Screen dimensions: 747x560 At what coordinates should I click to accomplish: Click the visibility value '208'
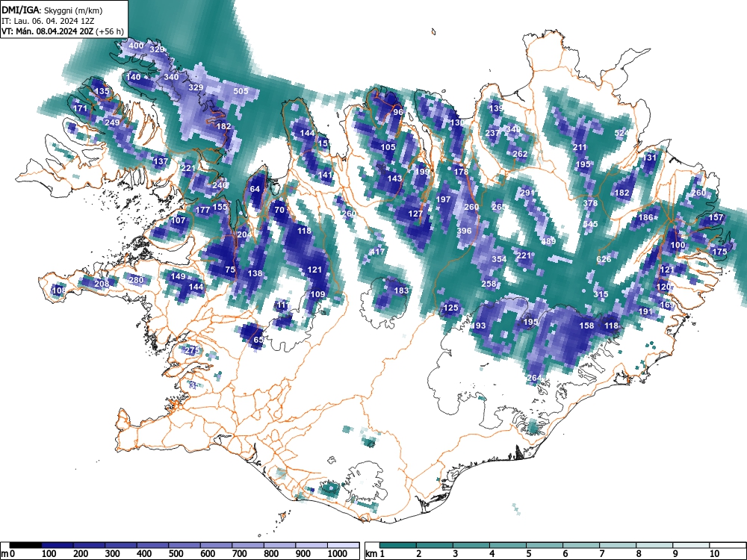(x=102, y=284)
